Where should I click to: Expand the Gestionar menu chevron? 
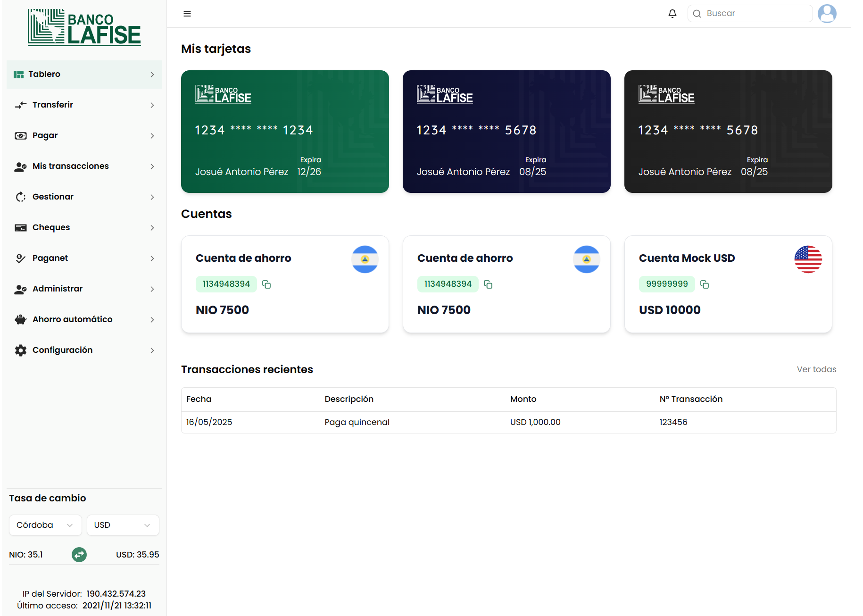pyautogui.click(x=152, y=197)
